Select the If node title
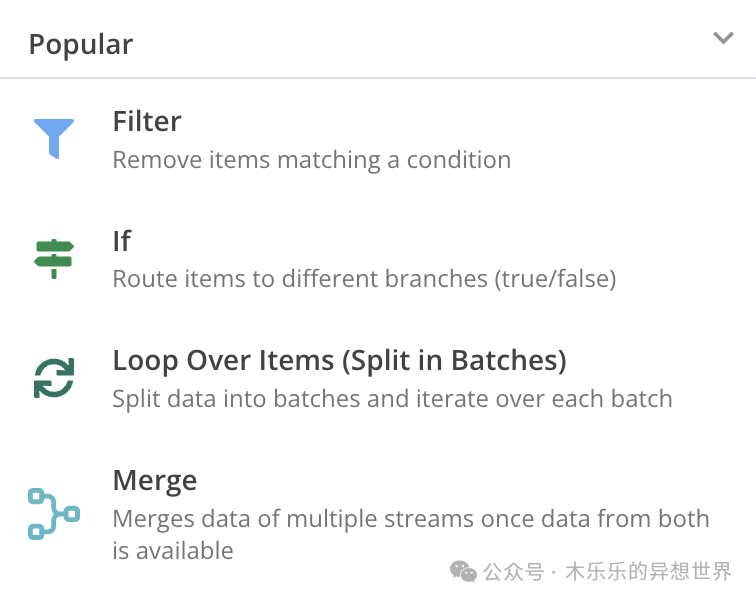The height and width of the screenshot is (602, 756). pos(122,241)
